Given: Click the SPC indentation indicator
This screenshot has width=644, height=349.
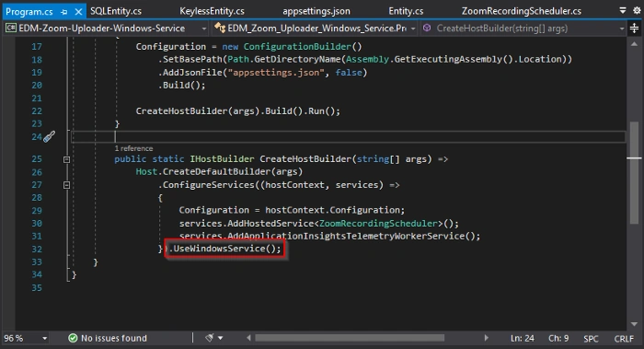Looking at the screenshot, I should pos(591,339).
